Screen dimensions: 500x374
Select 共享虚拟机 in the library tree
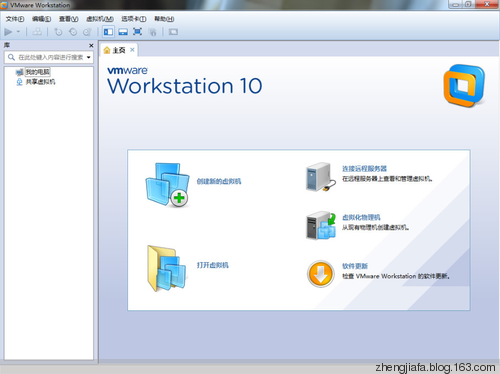coord(41,82)
